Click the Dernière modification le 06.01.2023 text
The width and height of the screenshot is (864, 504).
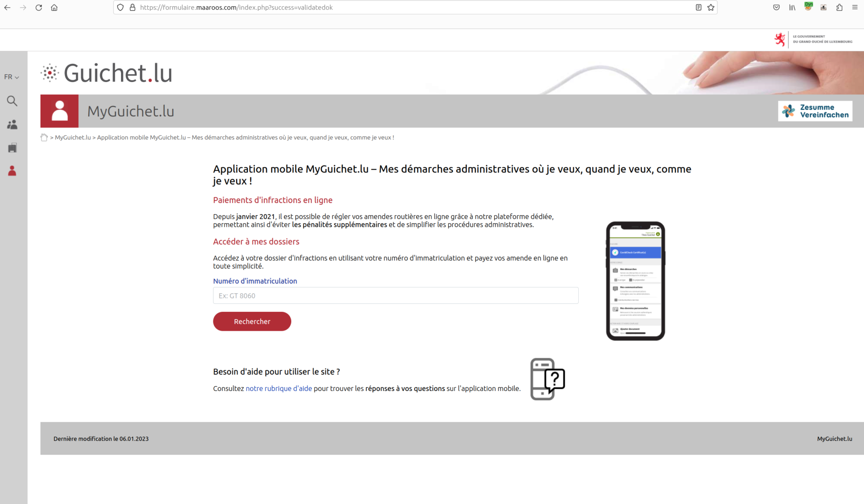pos(101,439)
